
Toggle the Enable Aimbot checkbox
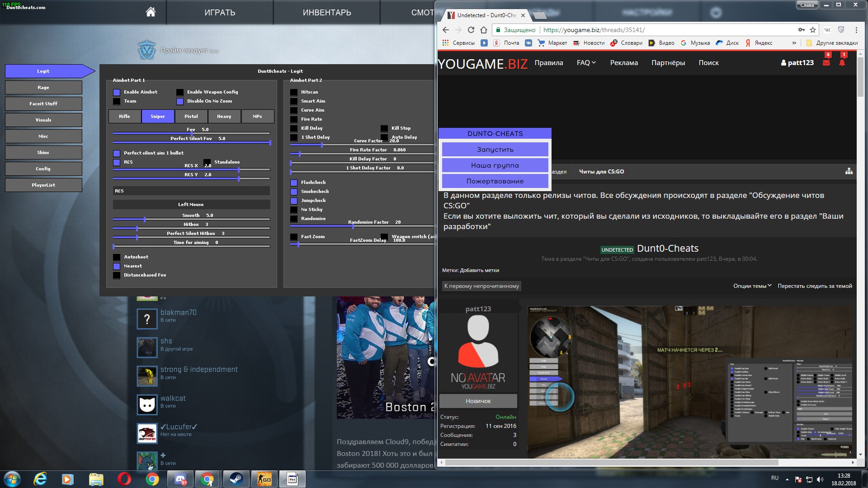point(117,92)
